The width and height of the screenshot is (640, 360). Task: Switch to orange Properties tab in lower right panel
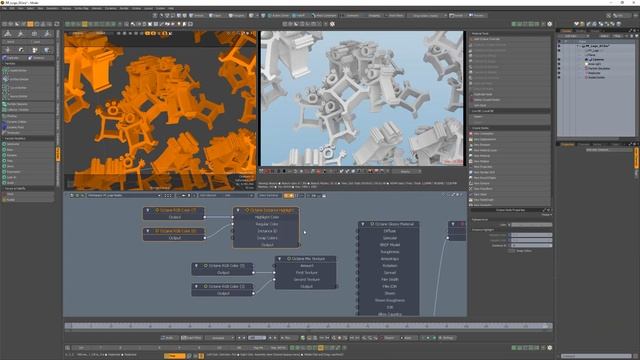[567, 144]
